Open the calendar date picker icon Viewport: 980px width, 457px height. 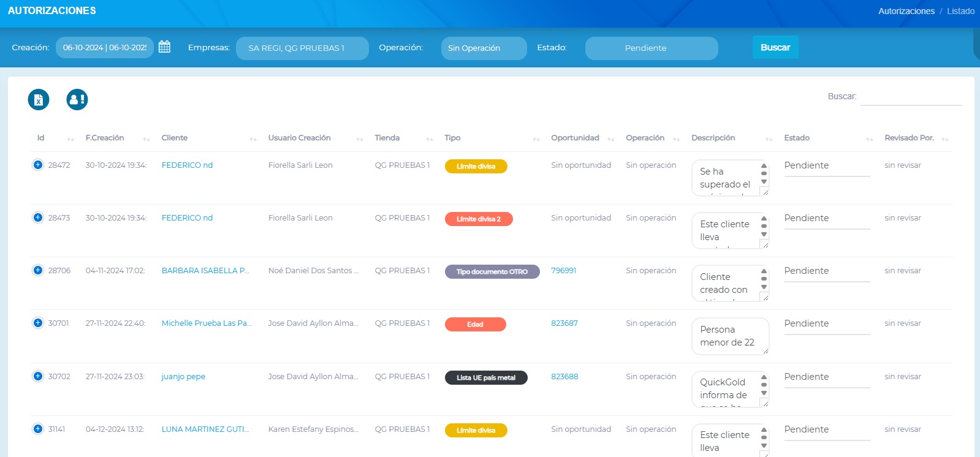tap(164, 47)
